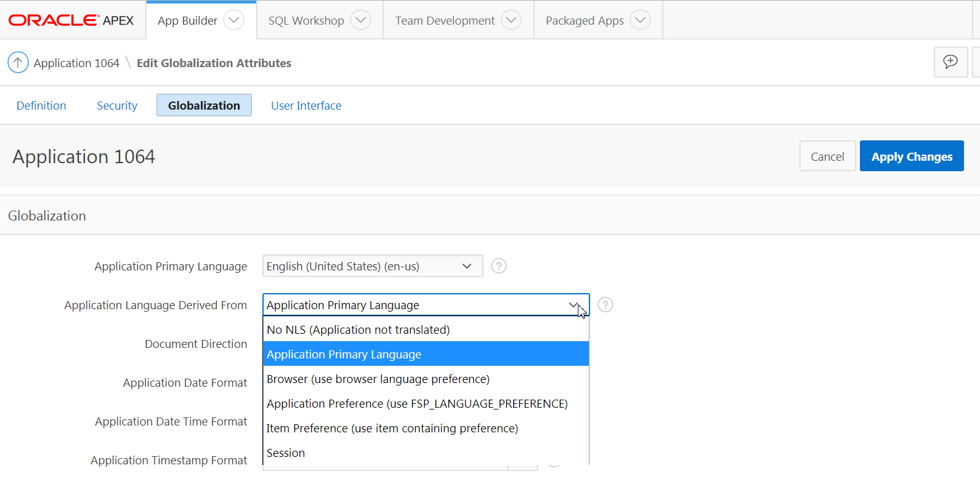Expand the Packaged Apps menu arrow
This screenshot has height=484, width=980.
640,20
